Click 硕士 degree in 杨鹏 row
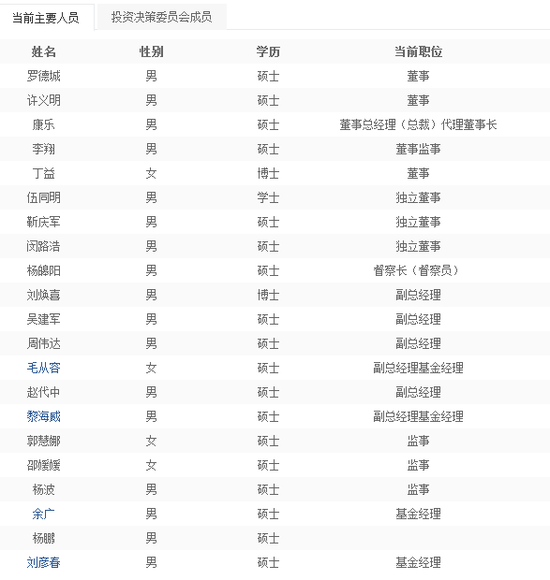 point(268,538)
